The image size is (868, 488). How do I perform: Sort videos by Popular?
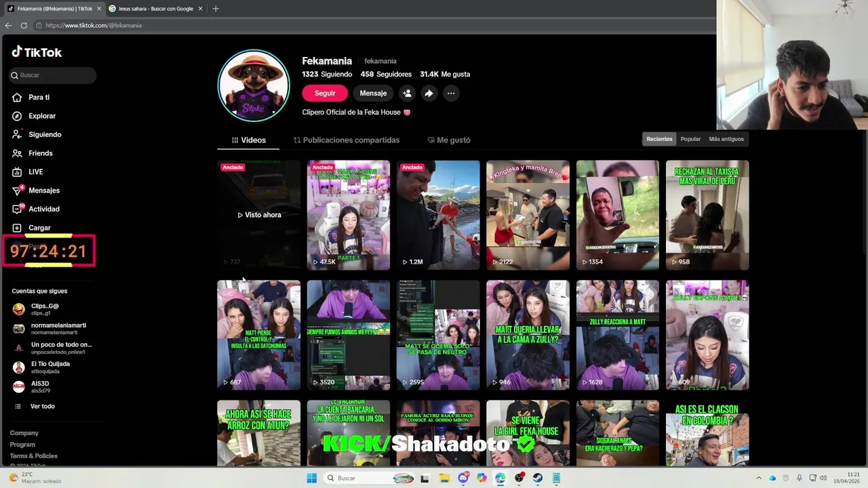[690, 139]
